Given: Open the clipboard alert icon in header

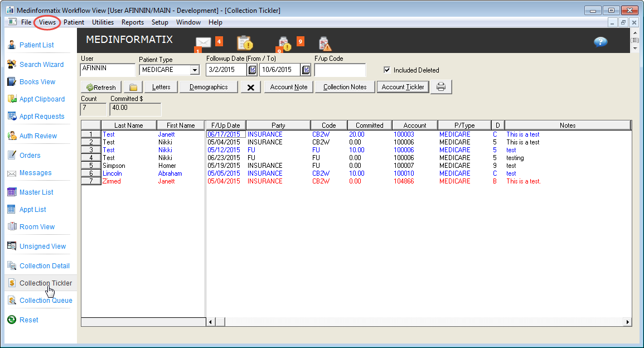Looking at the screenshot, I should (245, 43).
